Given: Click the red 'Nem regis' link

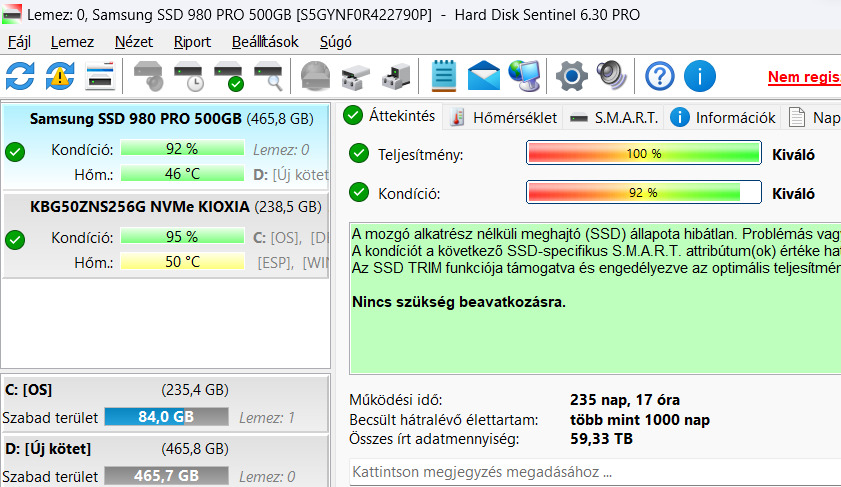Looking at the screenshot, I should (x=803, y=77).
